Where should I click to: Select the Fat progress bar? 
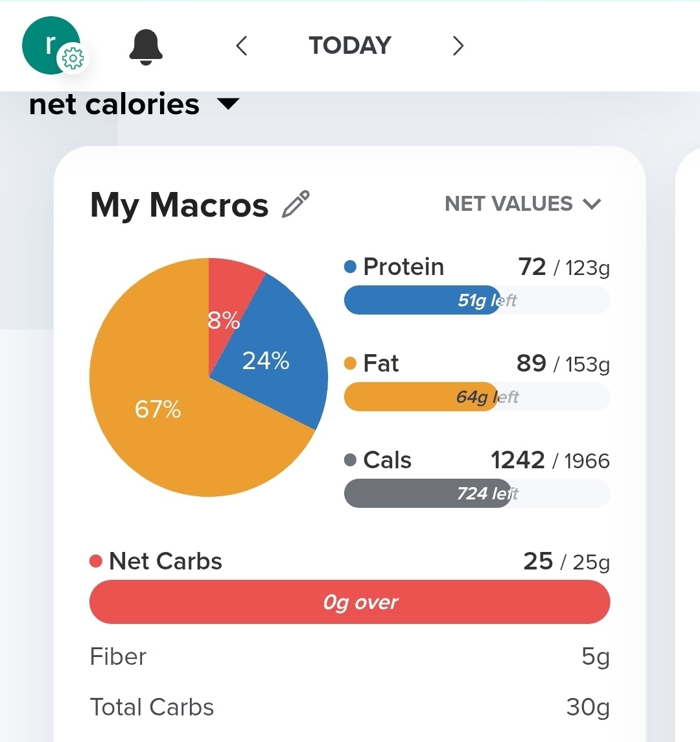pos(476,397)
